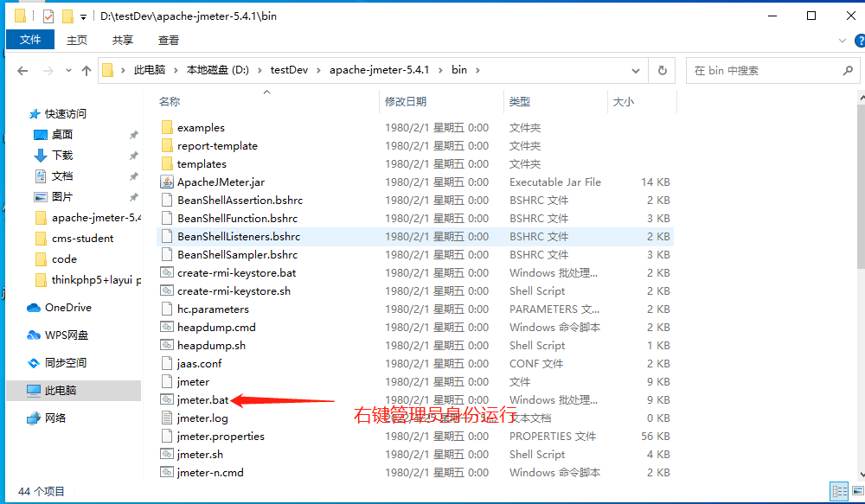Open OneDrive in navigation pane

pos(67,307)
